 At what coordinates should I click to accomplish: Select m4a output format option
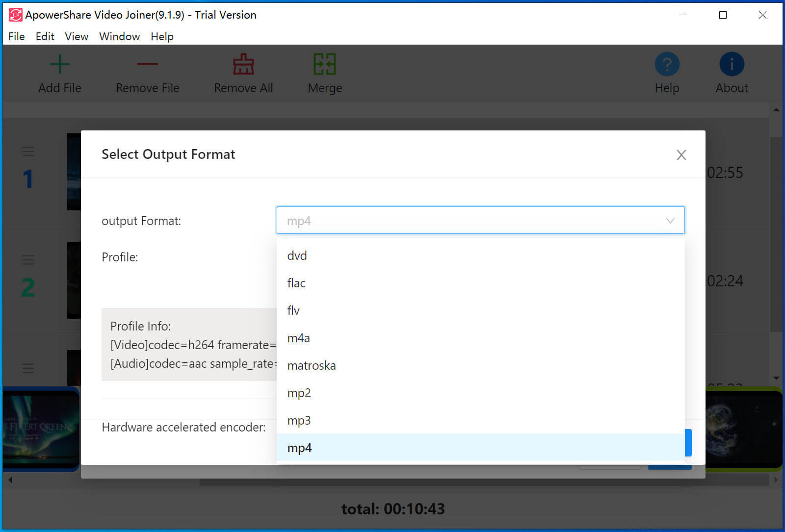[298, 338]
